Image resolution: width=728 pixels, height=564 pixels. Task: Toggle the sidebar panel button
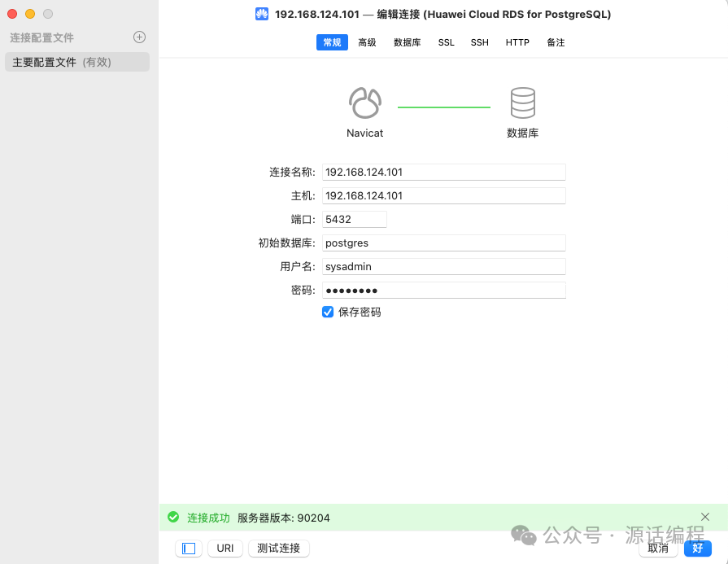pyautogui.click(x=189, y=549)
